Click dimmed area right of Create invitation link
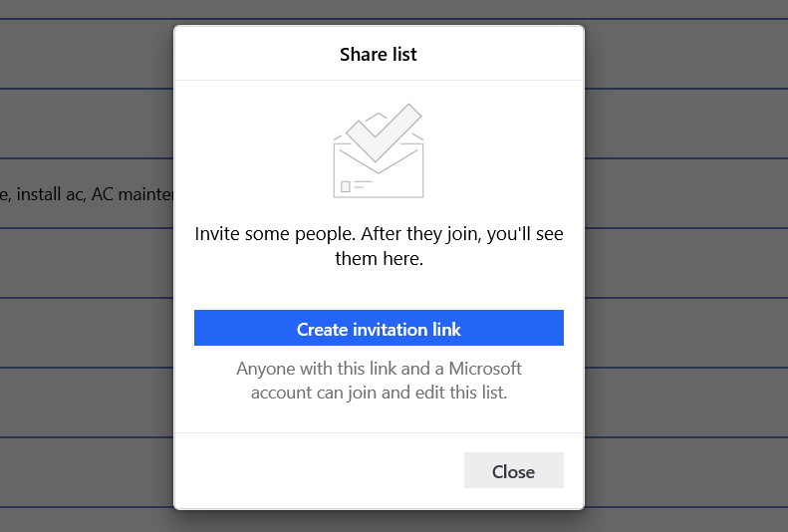 [x=685, y=329]
